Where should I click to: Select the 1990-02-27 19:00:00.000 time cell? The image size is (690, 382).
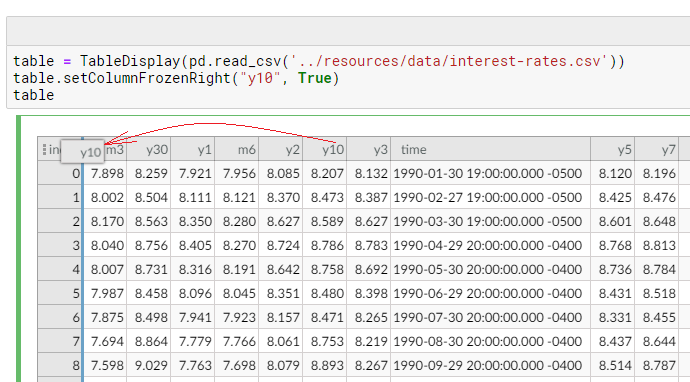[x=491, y=197]
